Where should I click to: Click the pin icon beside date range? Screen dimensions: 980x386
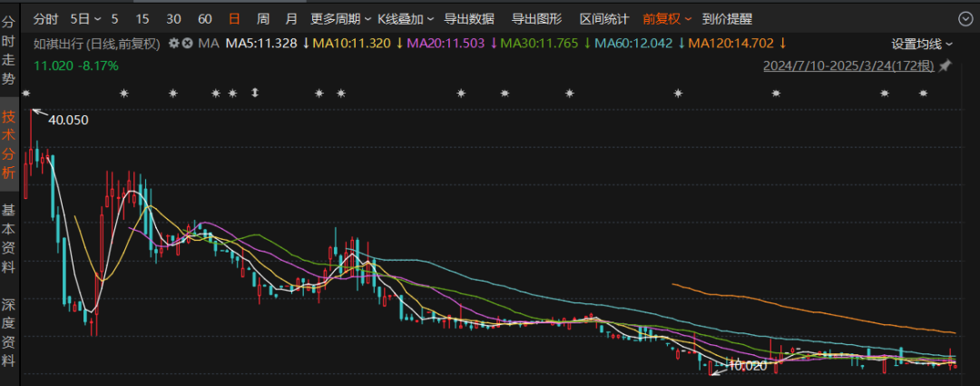point(945,65)
